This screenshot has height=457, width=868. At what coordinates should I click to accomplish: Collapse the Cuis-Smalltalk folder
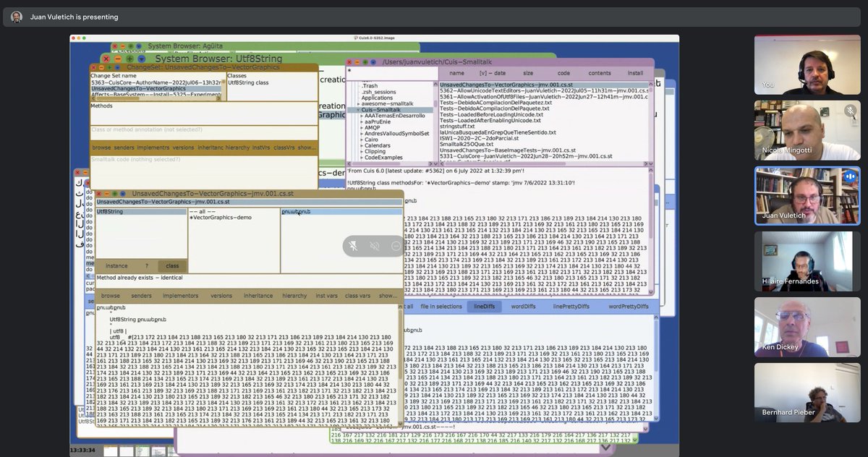357,110
